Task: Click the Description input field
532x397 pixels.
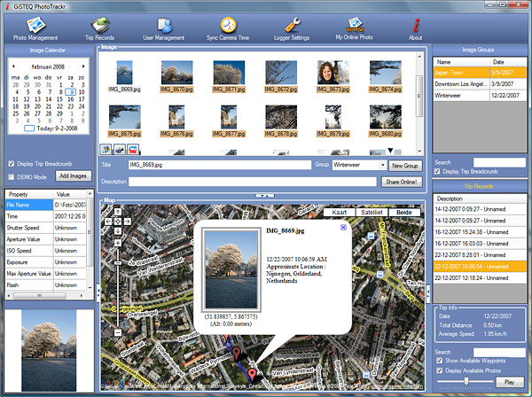Action: [253, 182]
